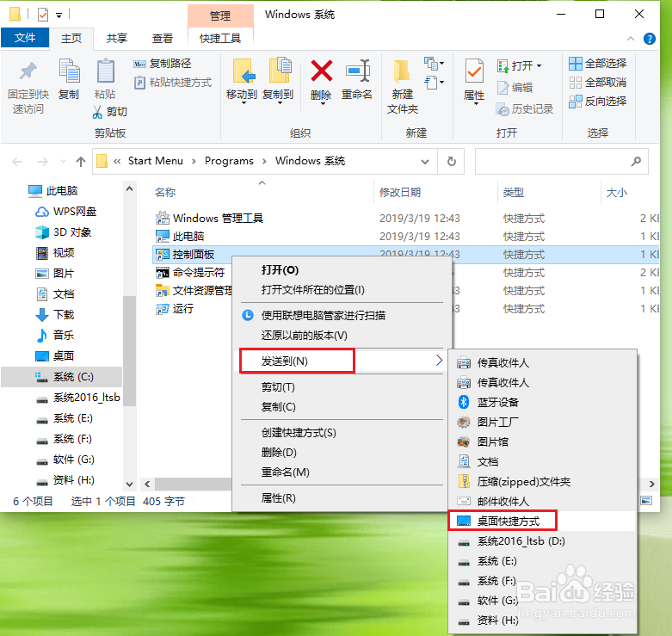Click the large icons view button in status bar
Image resolution: width=672 pixels, height=636 pixels.
(x=646, y=501)
